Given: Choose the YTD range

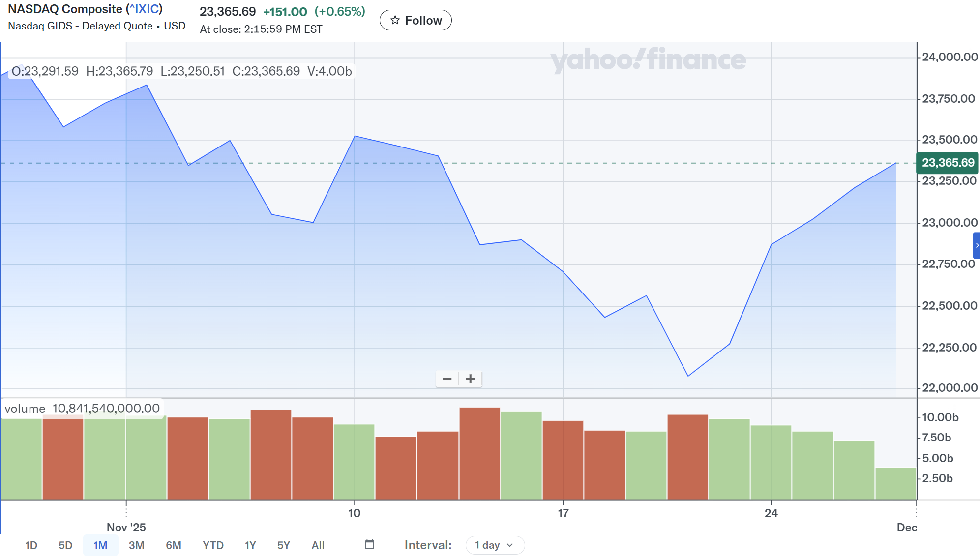Looking at the screenshot, I should click(x=213, y=545).
